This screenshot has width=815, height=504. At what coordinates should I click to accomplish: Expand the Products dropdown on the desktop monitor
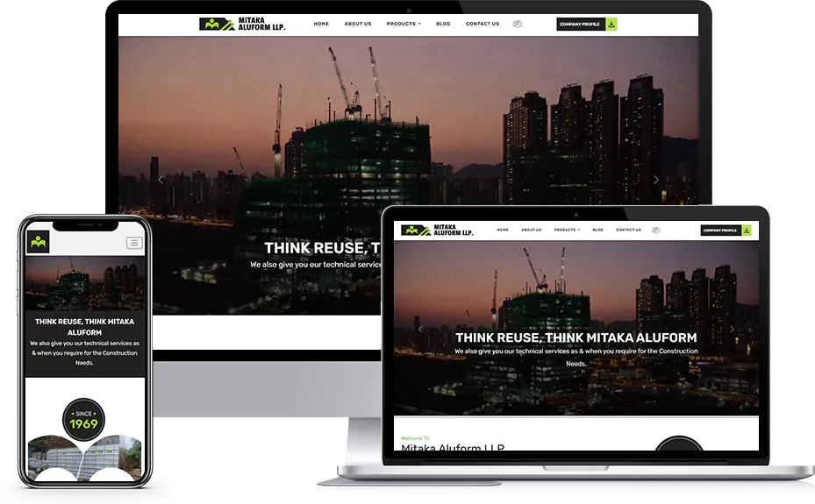click(404, 24)
